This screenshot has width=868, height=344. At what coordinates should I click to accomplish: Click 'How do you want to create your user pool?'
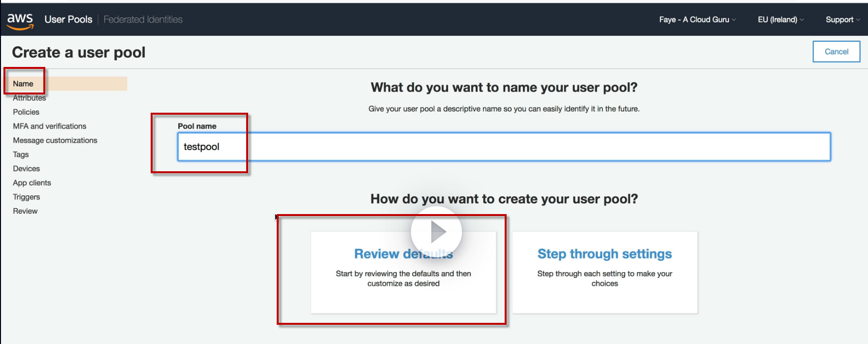(x=504, y=199)
